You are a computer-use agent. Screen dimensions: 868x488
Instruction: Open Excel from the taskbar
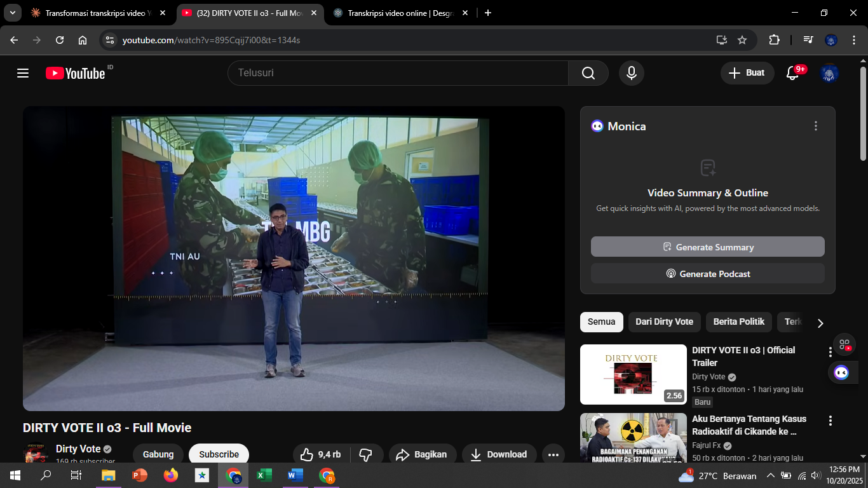tap(264, 475)
